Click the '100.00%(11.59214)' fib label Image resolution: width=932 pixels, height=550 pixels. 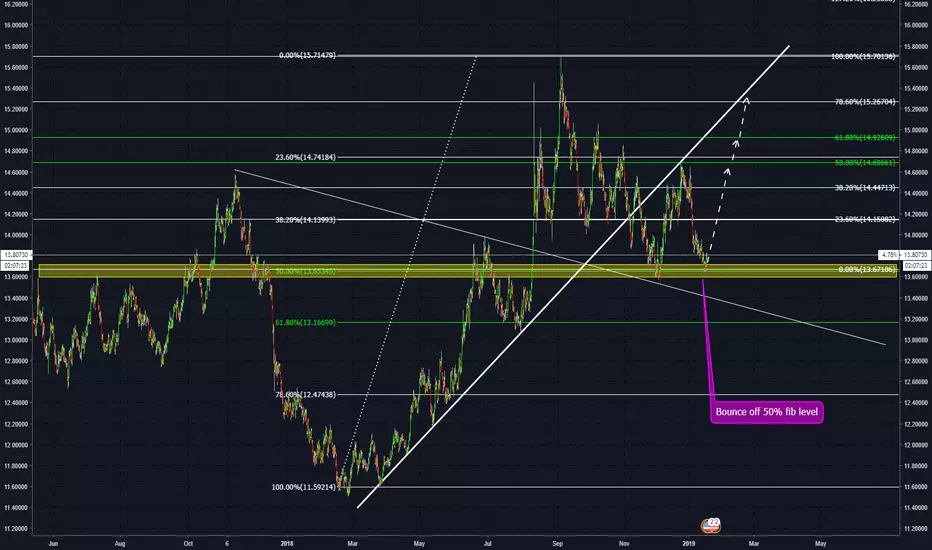point(304,487)
